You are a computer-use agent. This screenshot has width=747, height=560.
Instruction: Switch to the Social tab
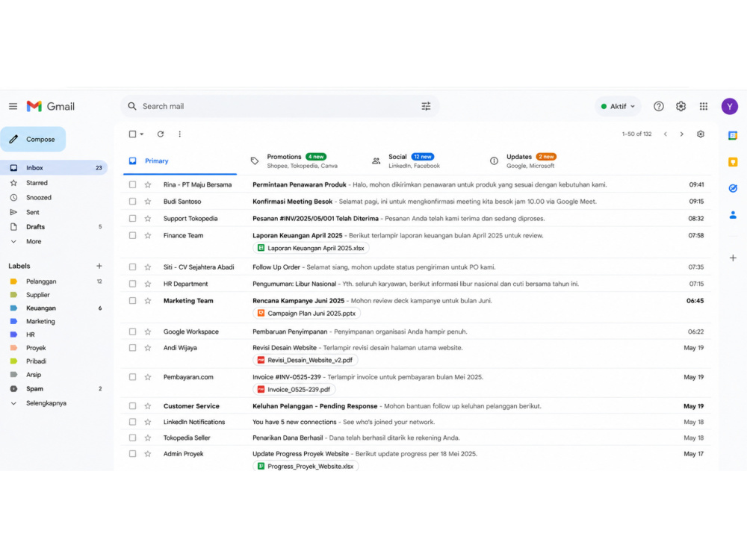(x=406, y=161)
